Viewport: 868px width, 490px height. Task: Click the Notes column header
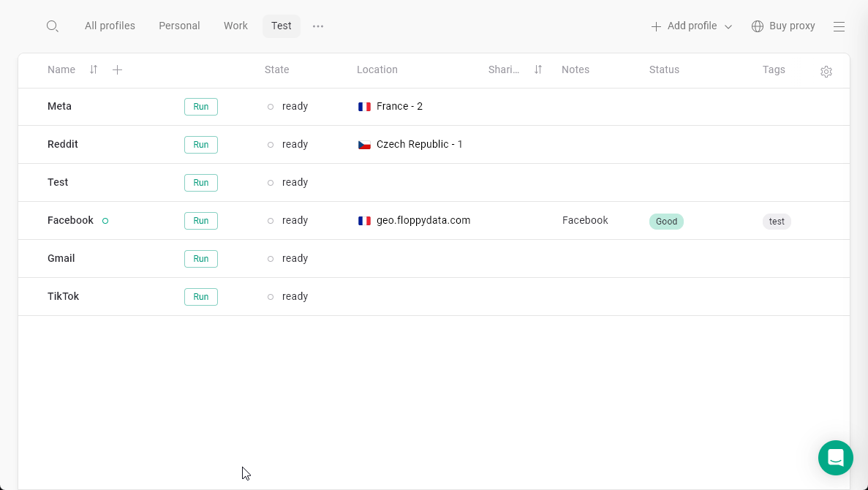575,69
